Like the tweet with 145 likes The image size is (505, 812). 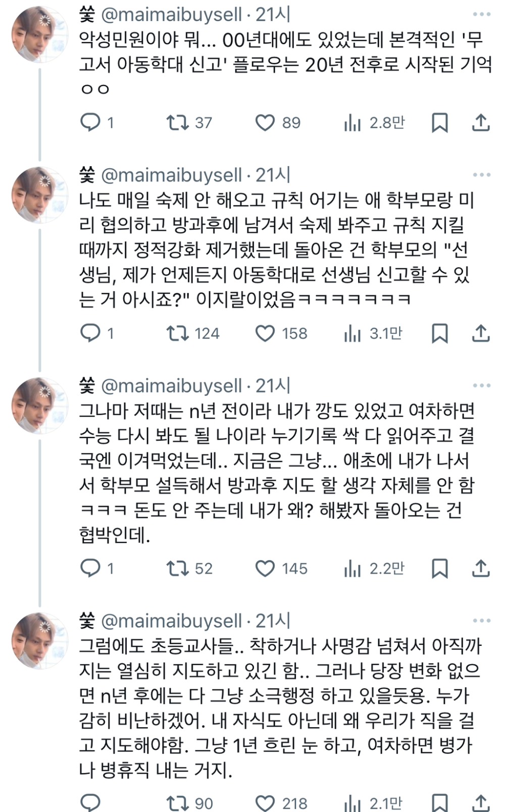(265, 569)
